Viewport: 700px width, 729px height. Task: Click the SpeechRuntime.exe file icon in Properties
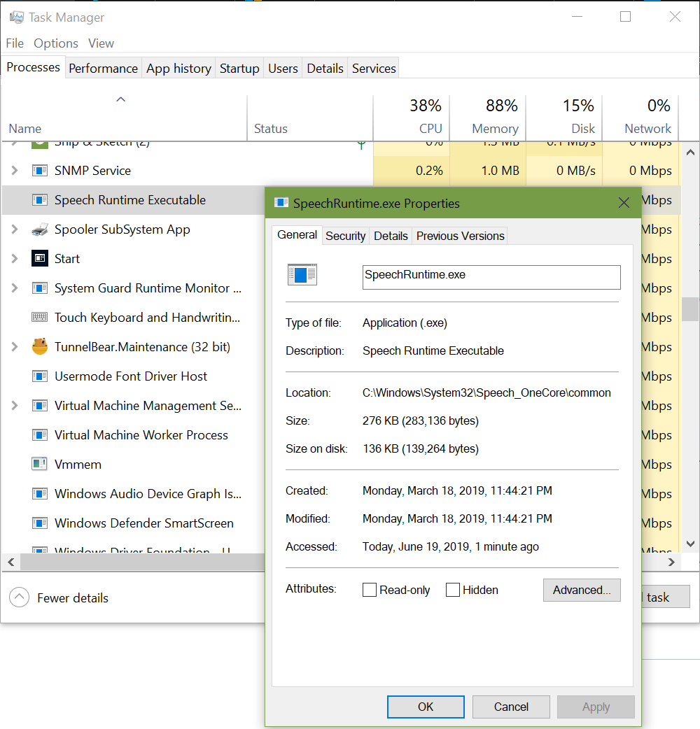pos(302,274)
